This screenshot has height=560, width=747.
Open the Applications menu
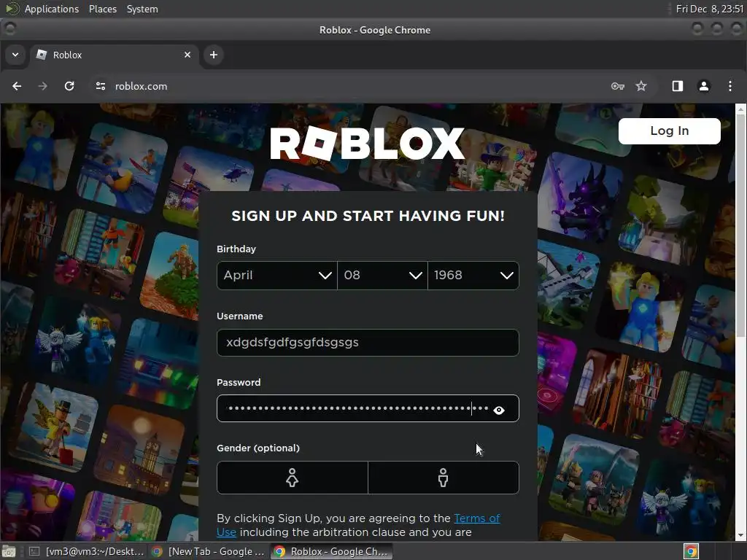(52, 9)
